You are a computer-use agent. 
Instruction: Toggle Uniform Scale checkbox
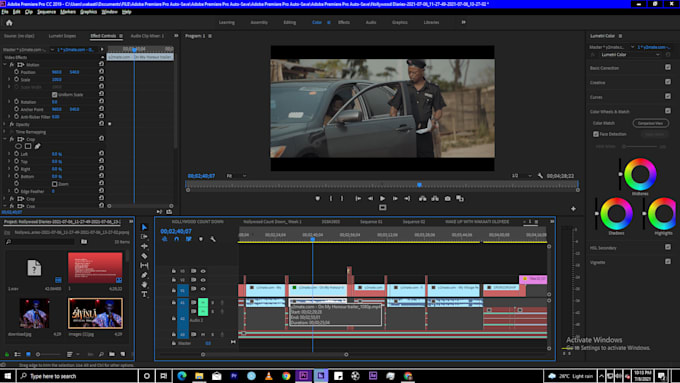coord(55,95)
